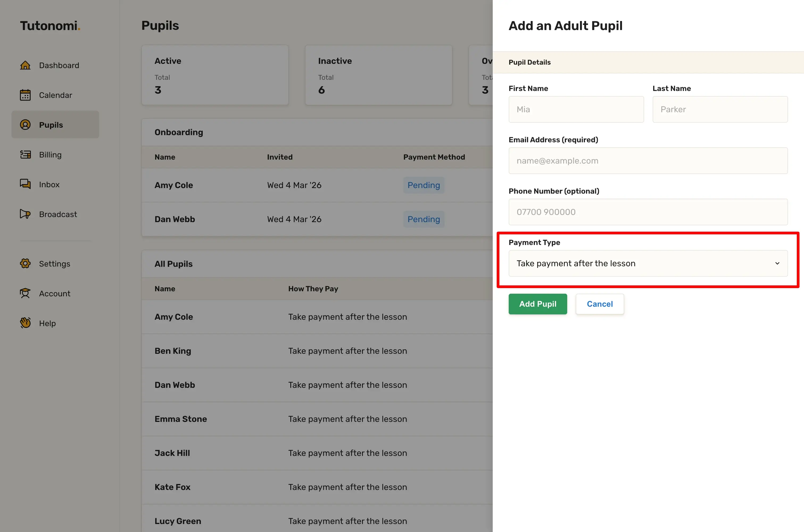The height and width of the screenshot is (532, 804).
Task: Click the Tutonomi logo
Action: click(x=50, y=26)
